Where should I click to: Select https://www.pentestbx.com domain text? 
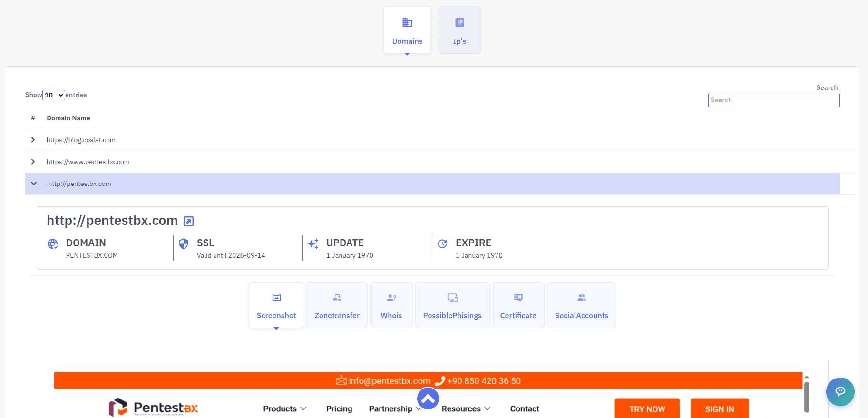coord(88,162)
